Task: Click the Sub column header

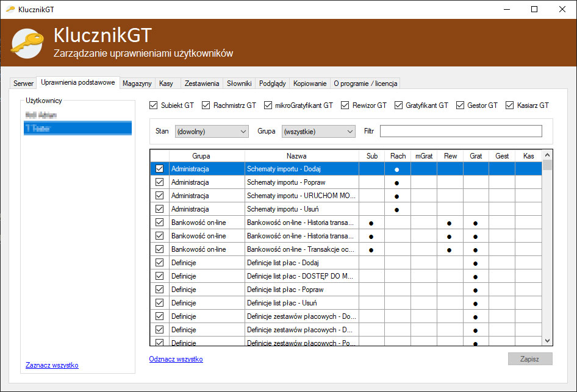Action: [x=372, y=156]
